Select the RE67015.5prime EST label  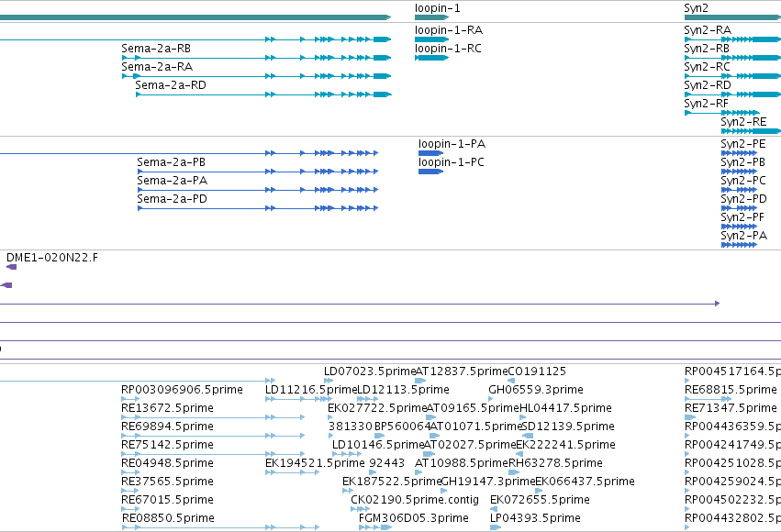click(x=167, y=501)
